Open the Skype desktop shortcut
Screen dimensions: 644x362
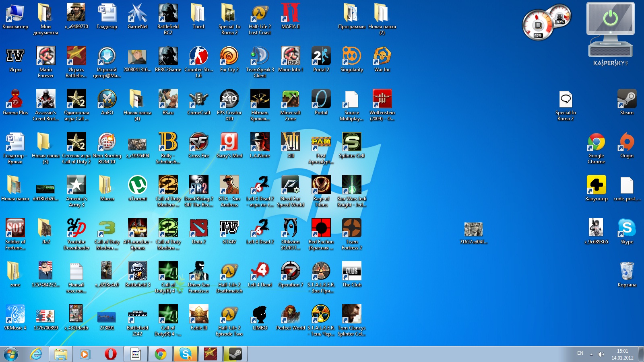627,228
